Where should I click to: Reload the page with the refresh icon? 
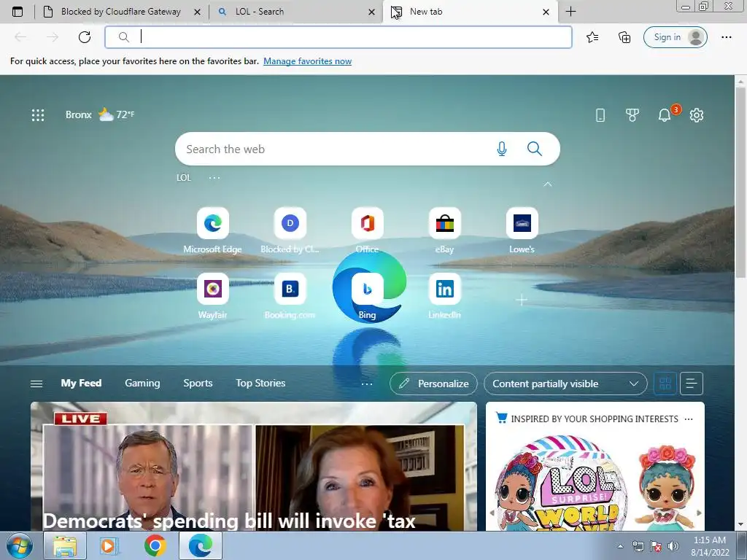(x=85, y=37)
